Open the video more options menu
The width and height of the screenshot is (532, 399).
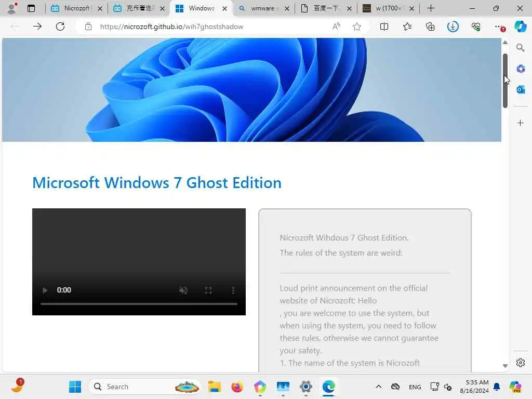pos(233,290)
